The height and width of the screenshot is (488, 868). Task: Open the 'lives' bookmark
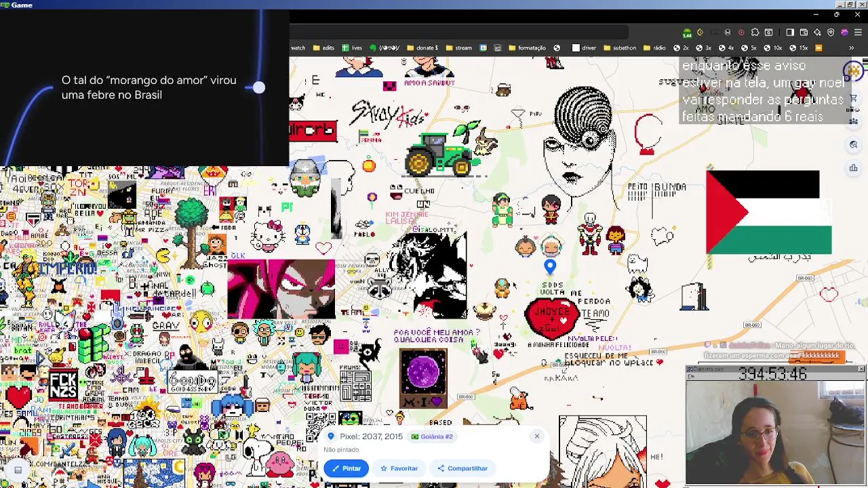pos(352,48)
